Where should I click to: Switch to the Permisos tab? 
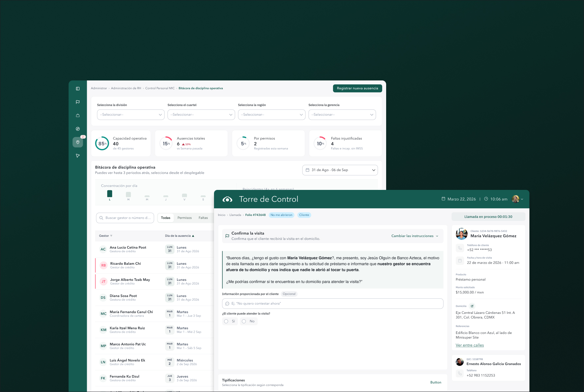tap(185, 218)
